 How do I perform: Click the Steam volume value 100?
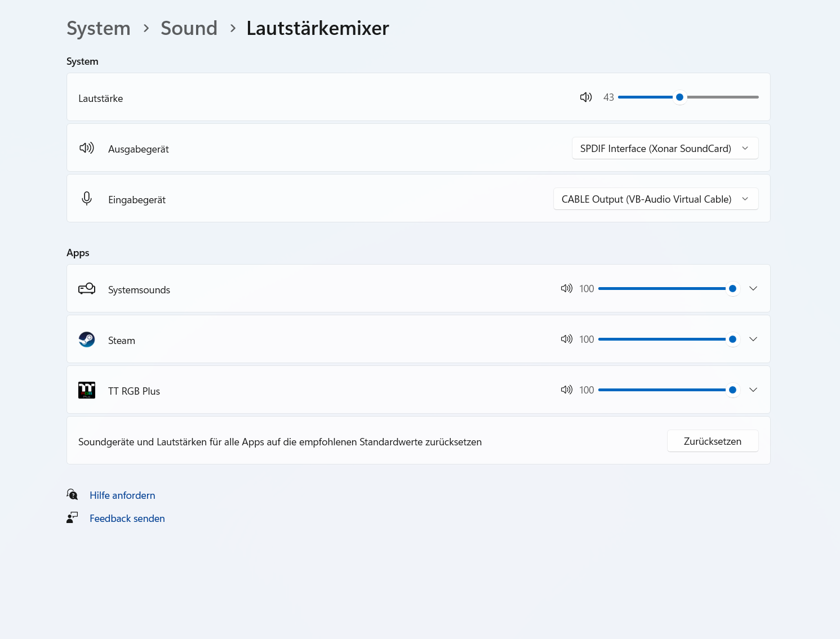[586, 339]
